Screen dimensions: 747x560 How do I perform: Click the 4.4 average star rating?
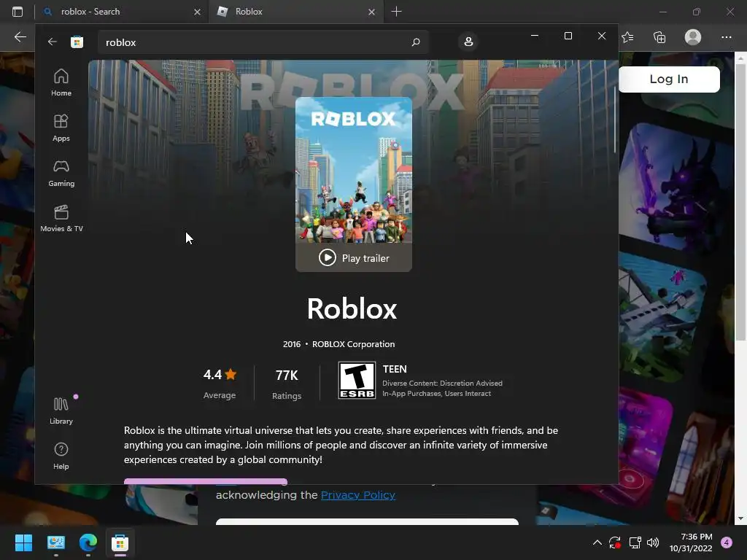[x=220, y=375]
